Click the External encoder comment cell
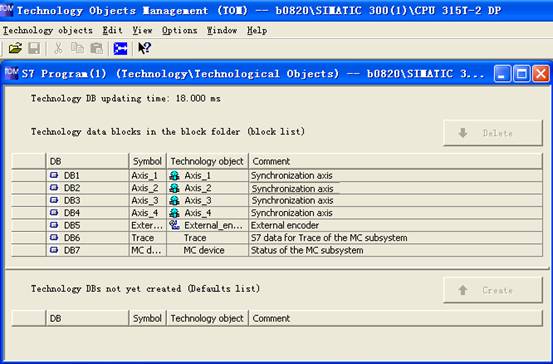 [x=395, y=225]
